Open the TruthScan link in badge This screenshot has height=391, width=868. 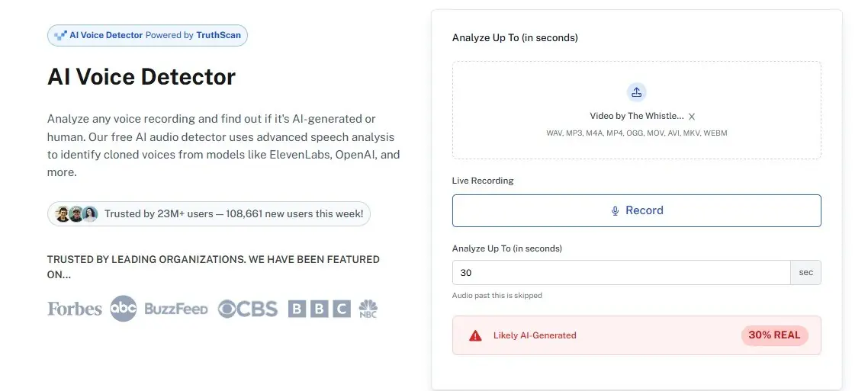point(218,35)
